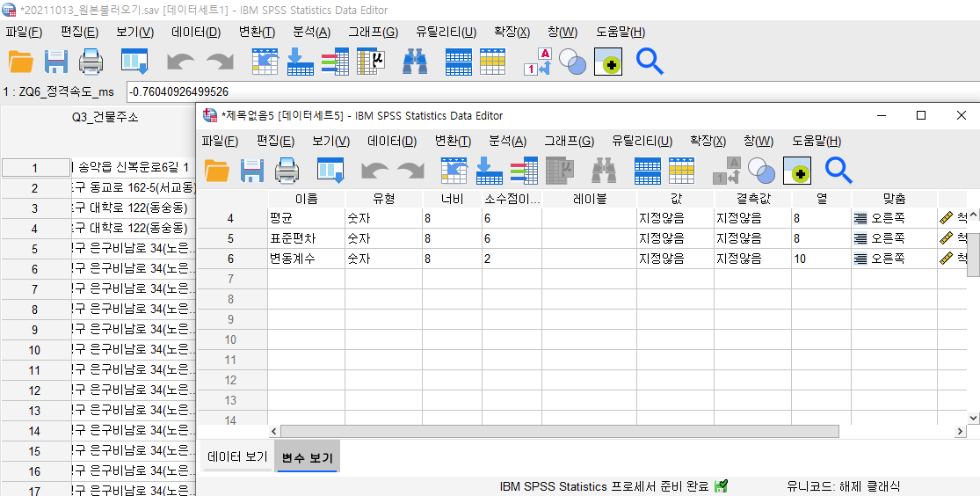Redo in the back window toolbar

pos(220,62)
